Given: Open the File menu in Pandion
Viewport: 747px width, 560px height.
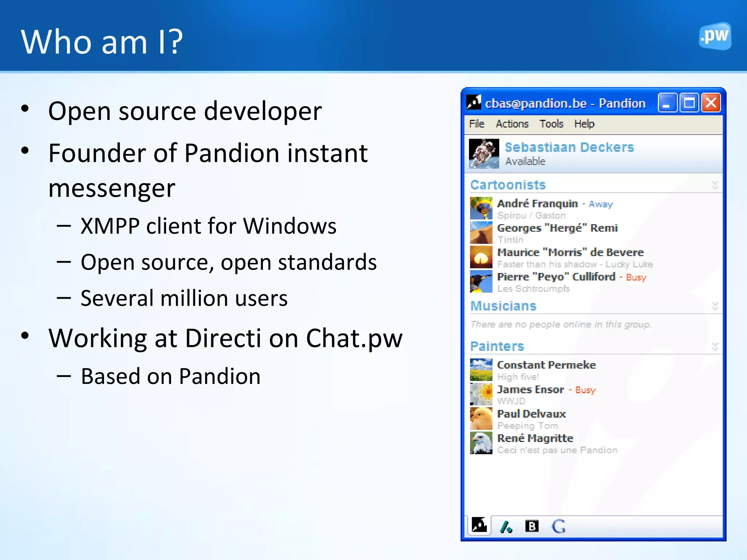Looking at the screenshot, I should click(476, 124).
